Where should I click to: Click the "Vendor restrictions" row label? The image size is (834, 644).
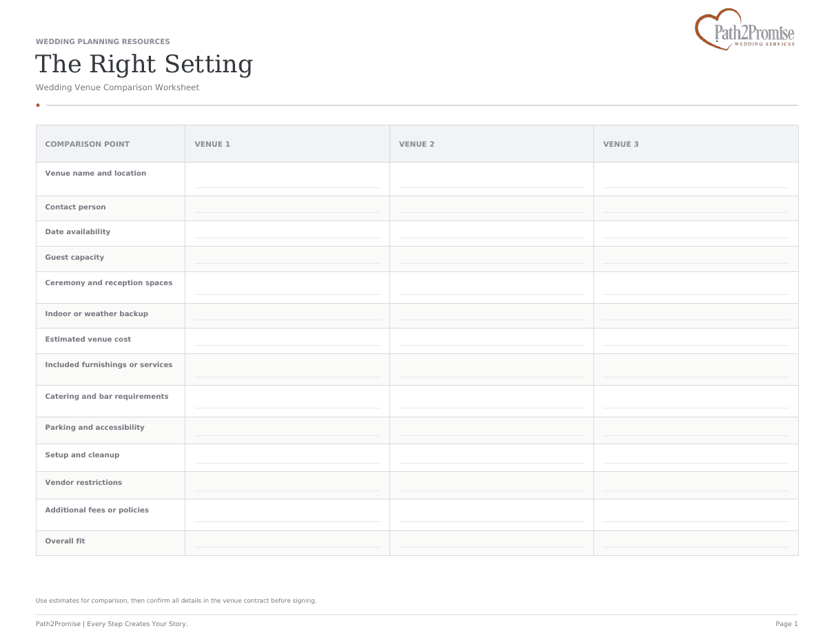83,483
